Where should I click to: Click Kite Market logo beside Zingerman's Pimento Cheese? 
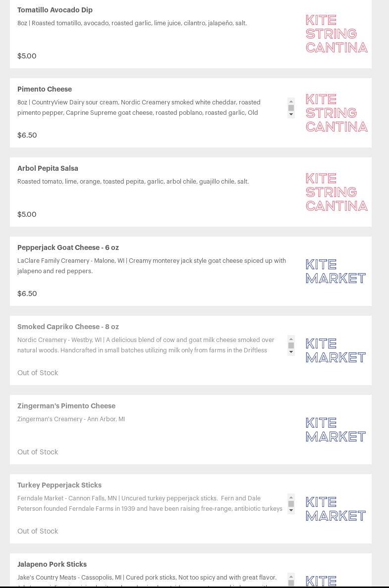click(335, 430)
